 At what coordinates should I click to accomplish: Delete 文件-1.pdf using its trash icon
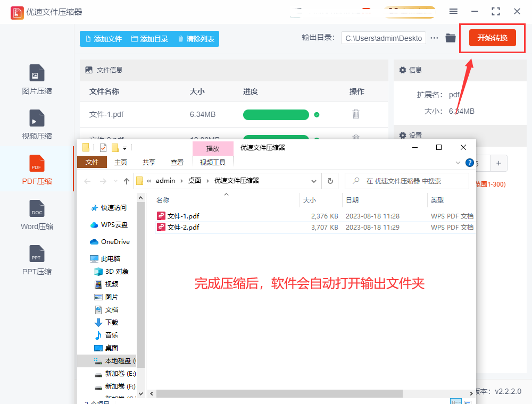[355, 114]
